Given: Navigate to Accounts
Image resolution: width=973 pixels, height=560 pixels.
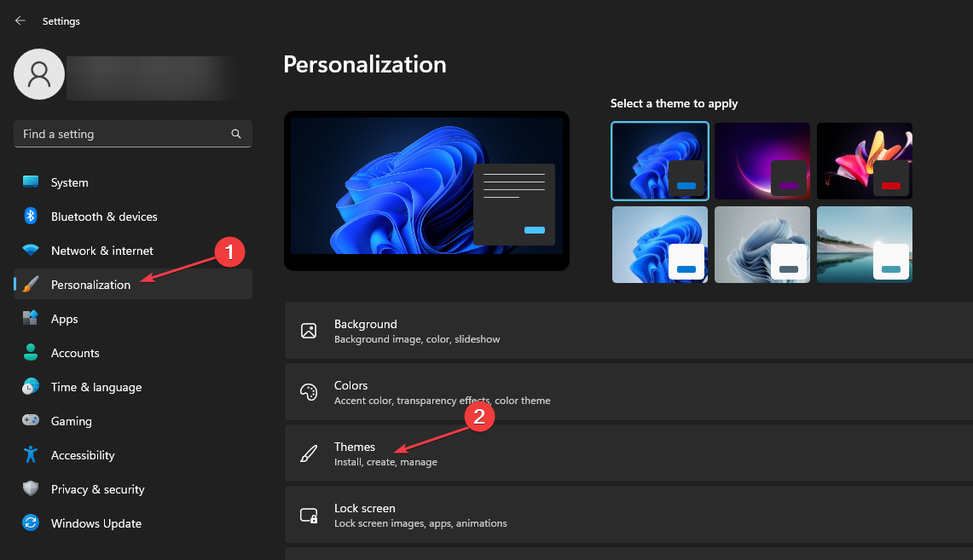Looking at the screenshot, I should (133, 353).
